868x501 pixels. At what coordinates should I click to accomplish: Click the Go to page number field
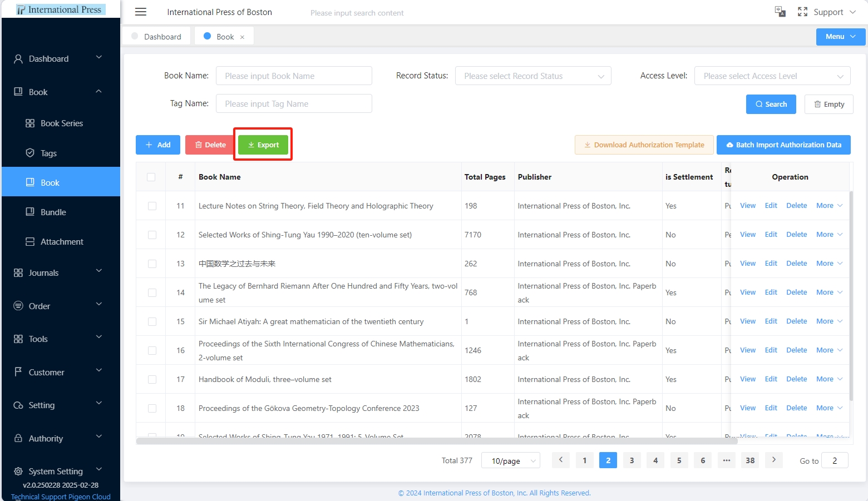pyautogui.click(x=835, y=460)
